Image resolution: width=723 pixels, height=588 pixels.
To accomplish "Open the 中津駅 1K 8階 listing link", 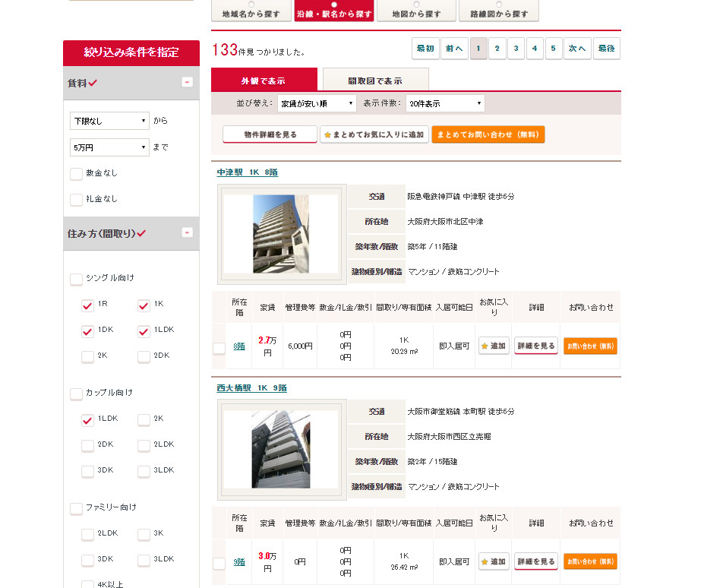I will tap(247, 172).
